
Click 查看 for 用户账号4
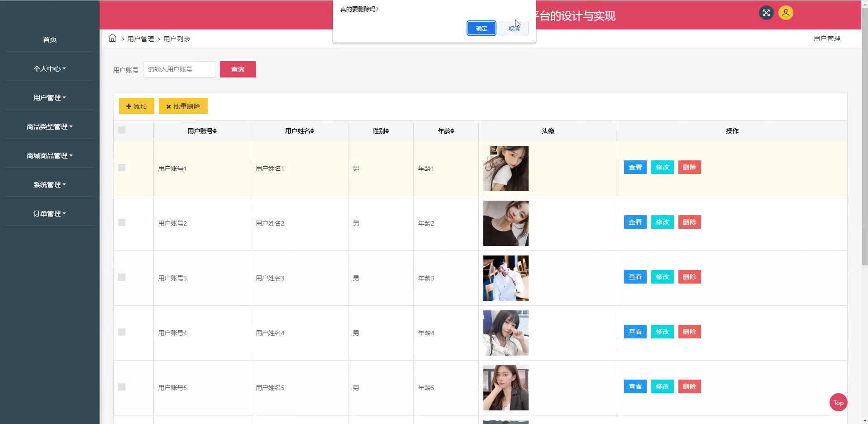click(635, 332)
